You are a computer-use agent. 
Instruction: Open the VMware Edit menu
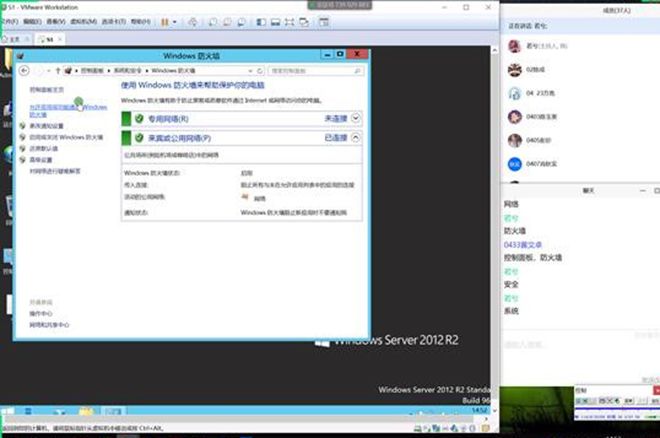click(x=32, y=21)
